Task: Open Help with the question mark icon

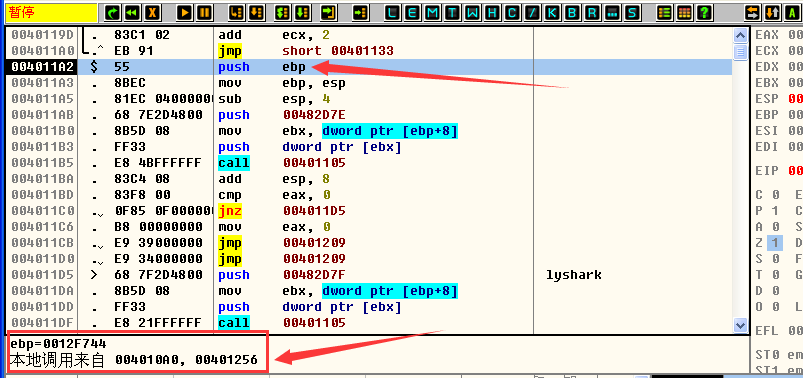Action: (x=705, y=12)
